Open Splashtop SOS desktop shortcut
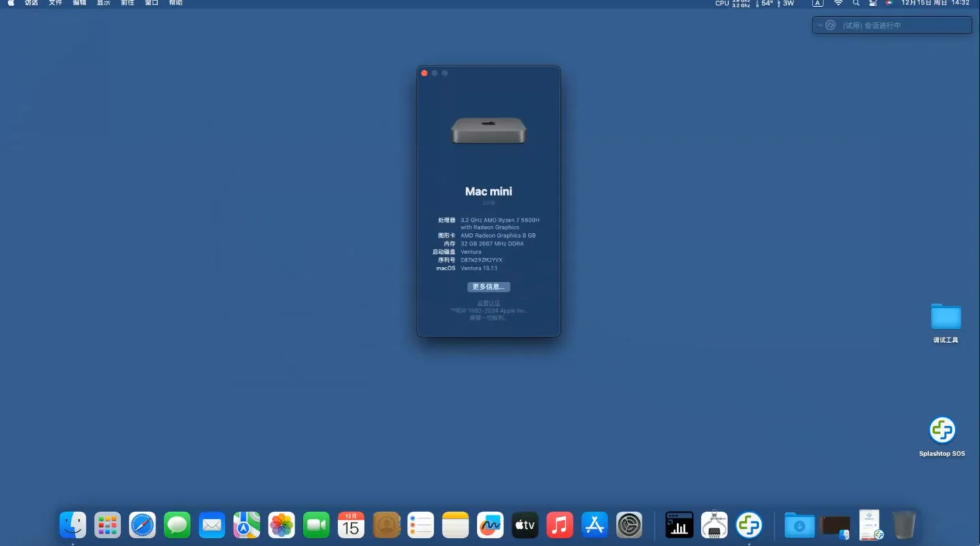 point(942,430)
